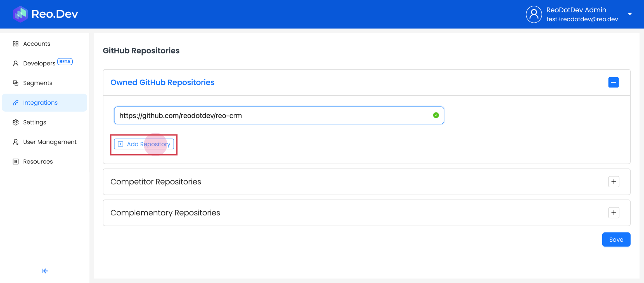Click the Resources list icon
Image resolution: width=644 pixels, height=283 pixels.
tap(16, 162)
